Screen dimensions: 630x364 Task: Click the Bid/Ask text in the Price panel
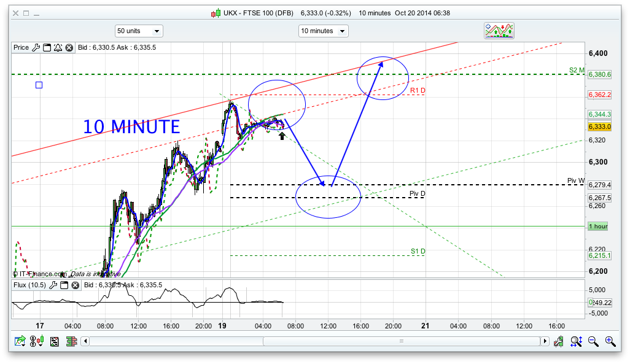point(117,47)
